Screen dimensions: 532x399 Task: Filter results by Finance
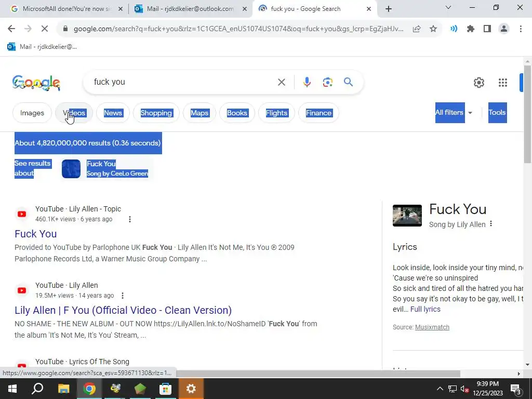pos(318,113)
